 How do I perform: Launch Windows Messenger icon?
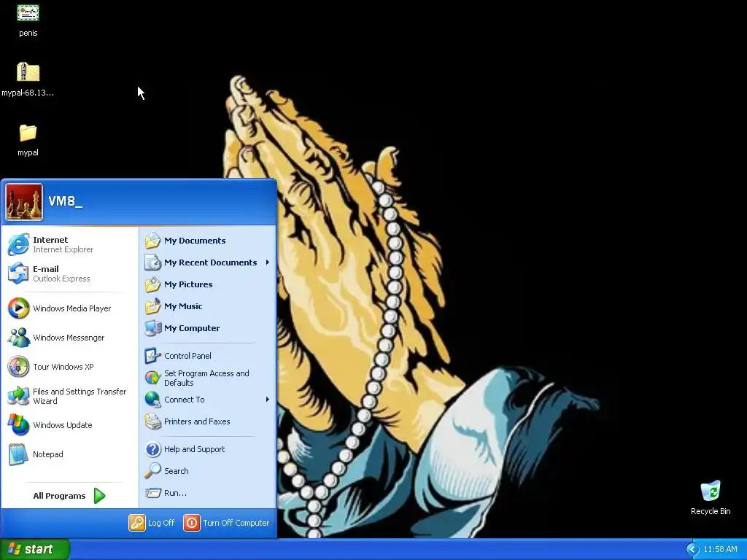coord(18,338)
